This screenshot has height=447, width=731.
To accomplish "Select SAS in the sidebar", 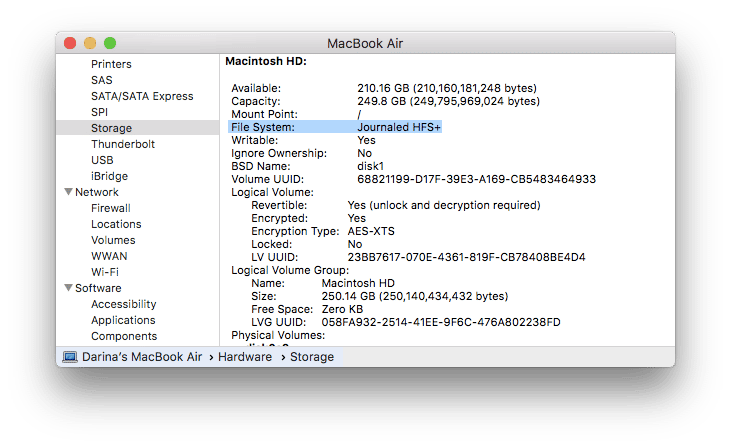I will pyautogui.click(x=102, y=80).
